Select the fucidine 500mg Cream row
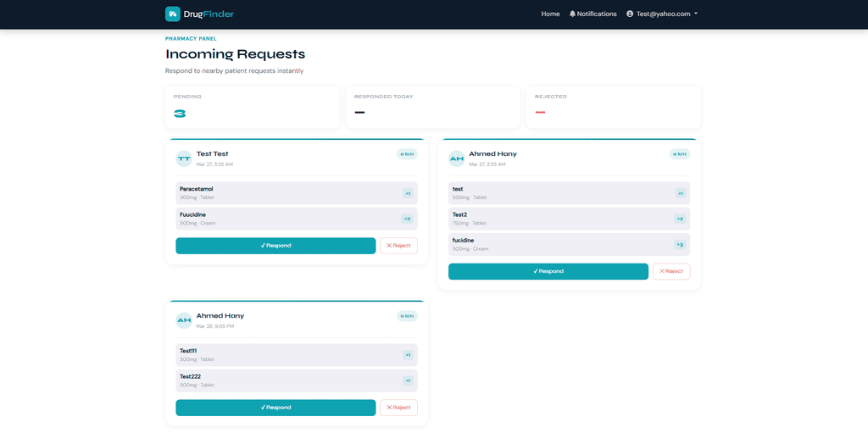 point(570,244)
